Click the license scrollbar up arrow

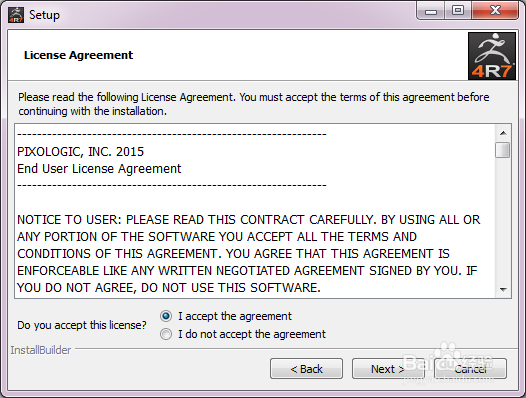tap(503, 133)
